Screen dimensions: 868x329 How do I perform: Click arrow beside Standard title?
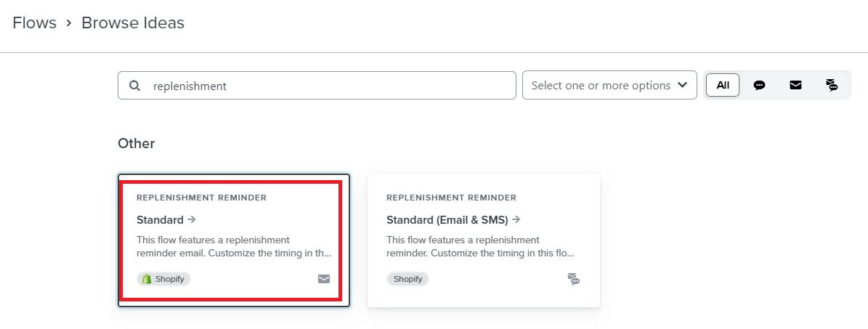pyautogui.click(x=192, y=219)
